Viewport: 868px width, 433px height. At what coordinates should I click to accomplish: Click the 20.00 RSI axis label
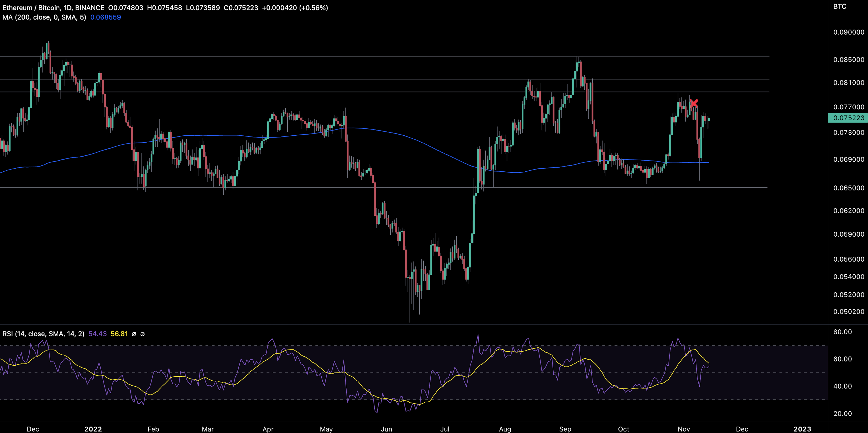842,414
